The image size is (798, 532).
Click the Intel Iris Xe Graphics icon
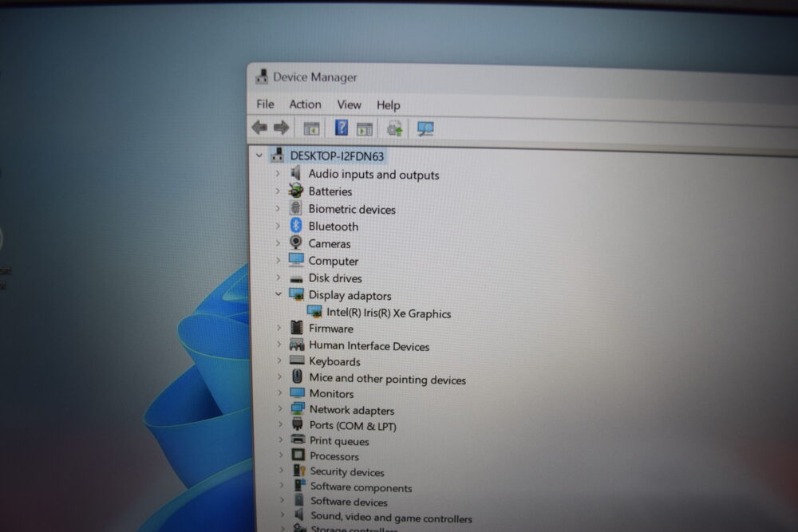pos(314,311)
